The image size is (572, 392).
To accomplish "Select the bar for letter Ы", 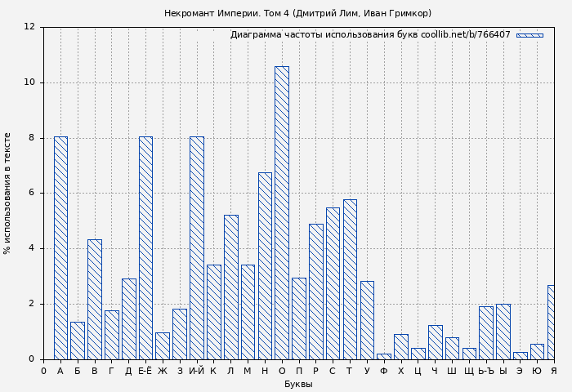I will click(x=503, y=332).
